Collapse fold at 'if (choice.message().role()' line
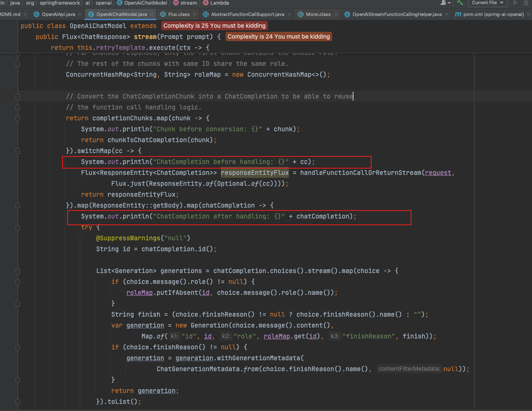The height and width of the screenshot is (411, 532). [18, 282]
